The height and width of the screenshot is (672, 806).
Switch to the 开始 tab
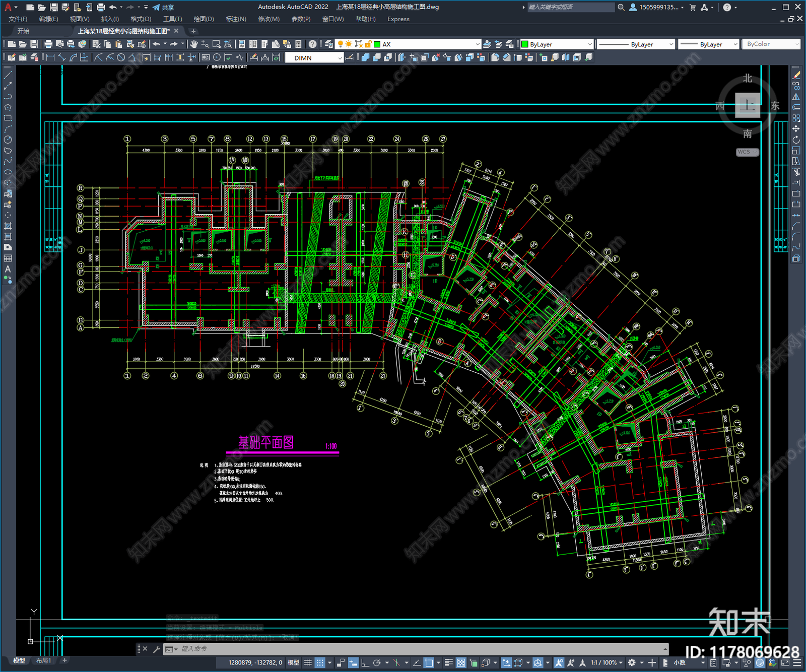(24, 31)
